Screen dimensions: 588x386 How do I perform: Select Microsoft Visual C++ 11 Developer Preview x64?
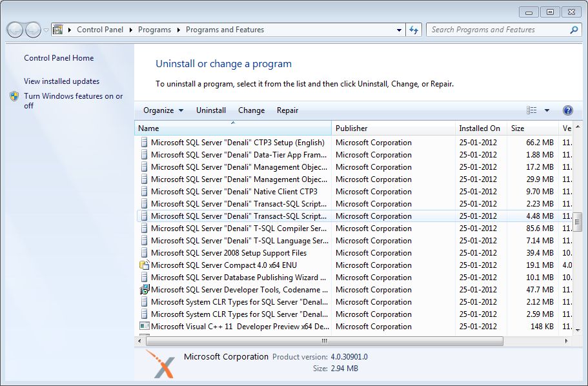point(240,327)
